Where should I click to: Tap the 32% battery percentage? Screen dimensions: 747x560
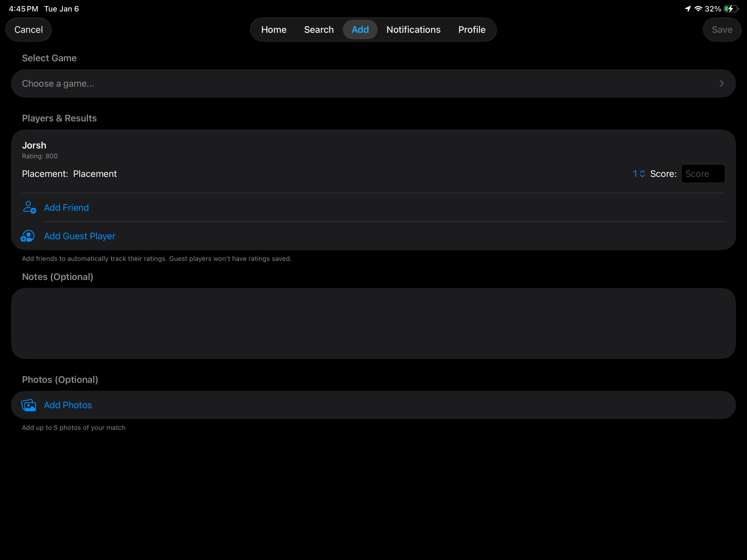click(x=713, y=9)
